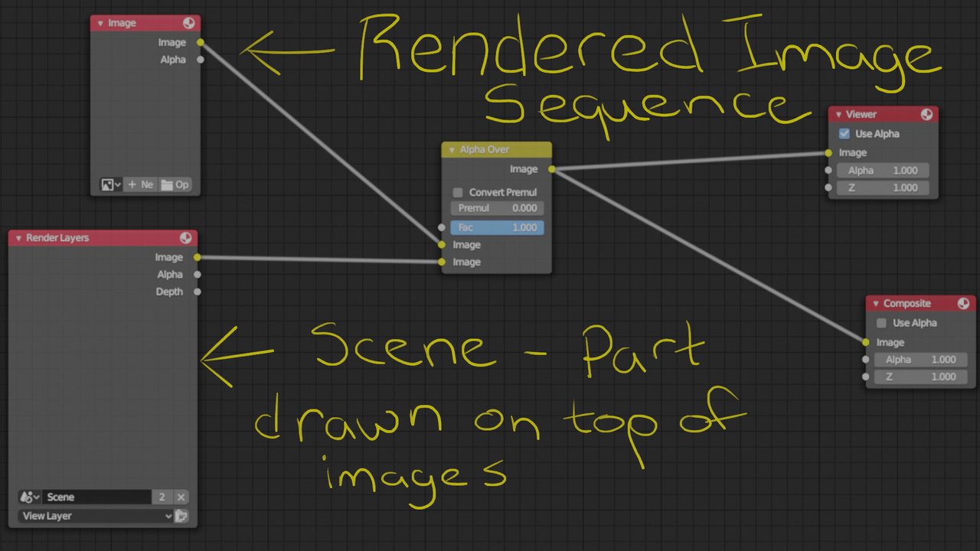
Task: Click the Viewer node Alpha input socket
Action: coord(828,171)
